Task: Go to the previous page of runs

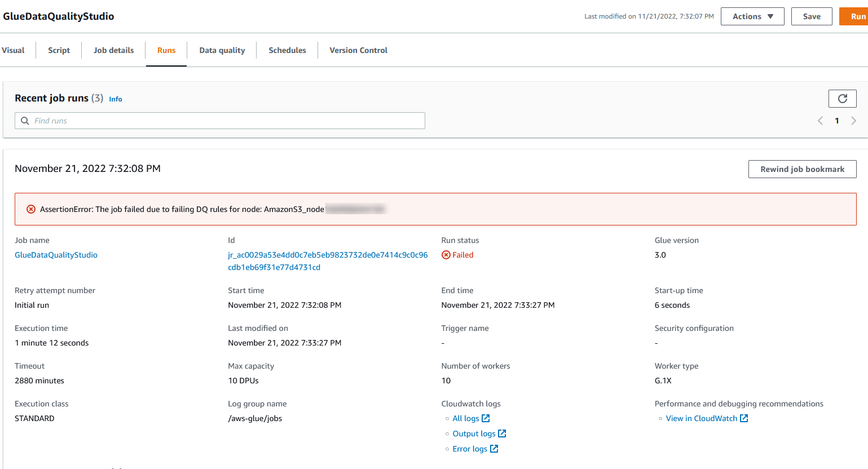Action: click(x=820, y=121)
